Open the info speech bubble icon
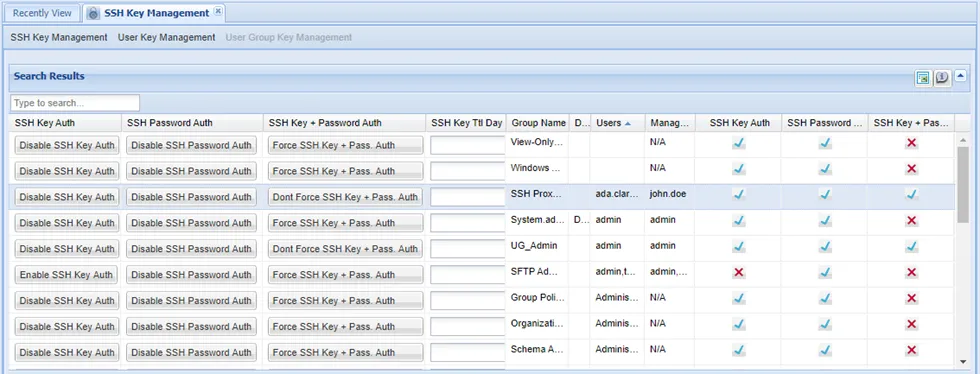The height and width of the screenshot is (374, 980). pos(942,78)
